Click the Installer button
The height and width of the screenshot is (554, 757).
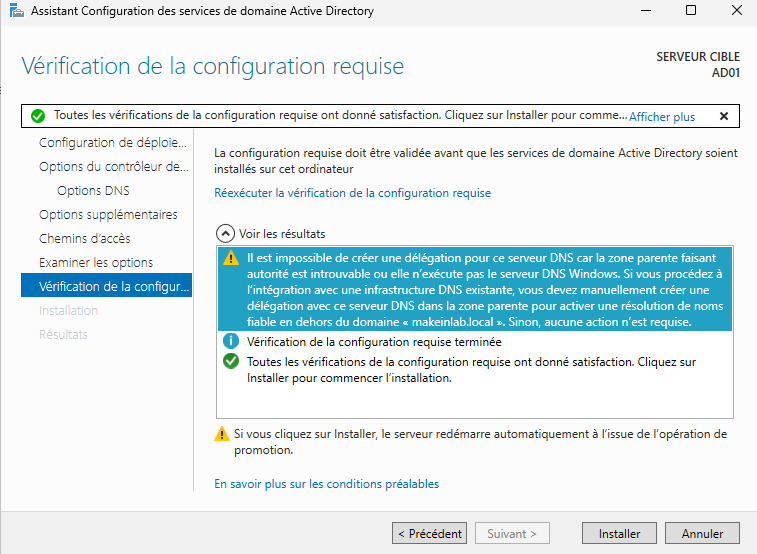(x=619, y=534)
